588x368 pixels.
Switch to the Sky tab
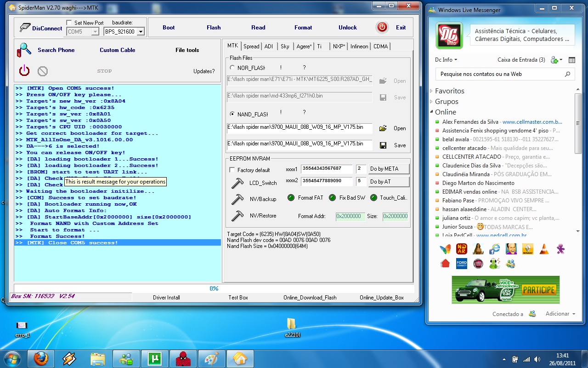point(285,46)
